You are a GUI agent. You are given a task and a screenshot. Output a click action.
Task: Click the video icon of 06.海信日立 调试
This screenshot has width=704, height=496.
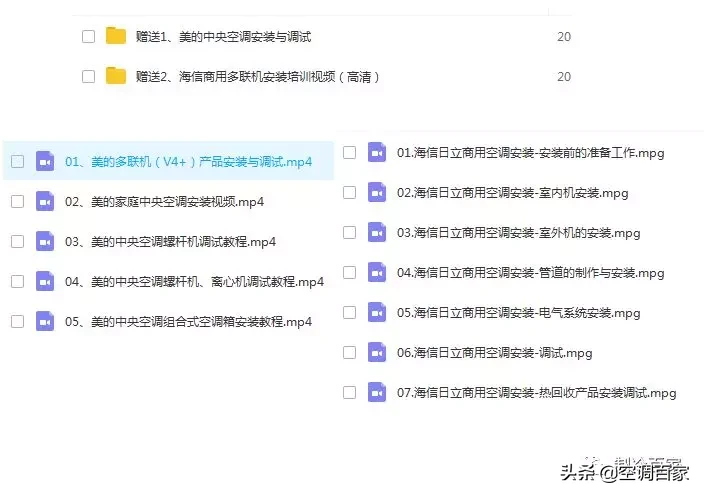coord(377,352)
